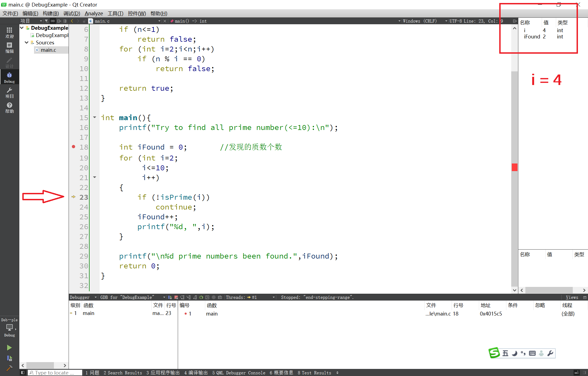Open 帮助 (Help) mode
The image size is (588, 376).
tap(10, 108)
